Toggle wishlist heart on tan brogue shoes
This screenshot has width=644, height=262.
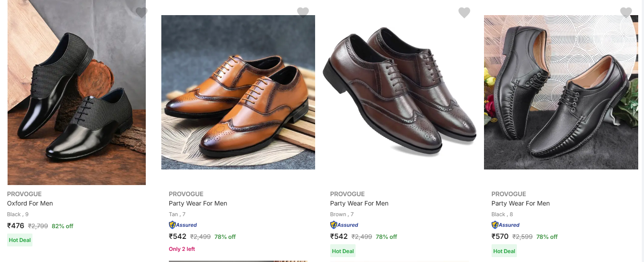303,12
